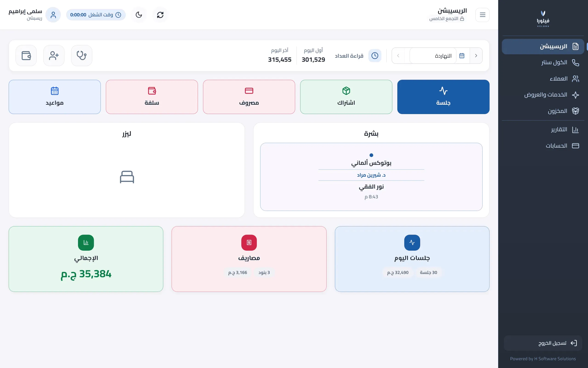Viewport: 588px width, 368px height.
Task: Click the 3 بنود badge
Action: pos(264,272)
